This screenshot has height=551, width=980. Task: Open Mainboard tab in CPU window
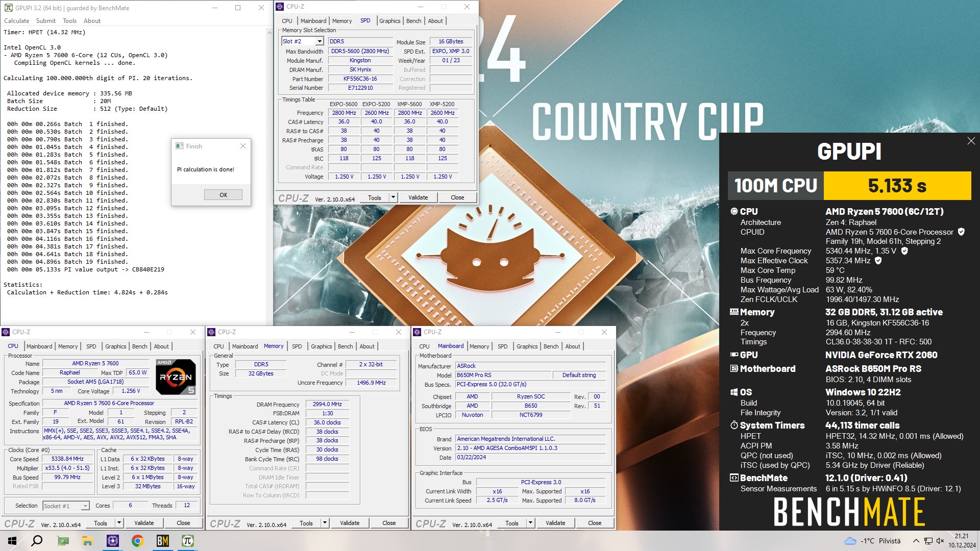click(x=39, y=346)
